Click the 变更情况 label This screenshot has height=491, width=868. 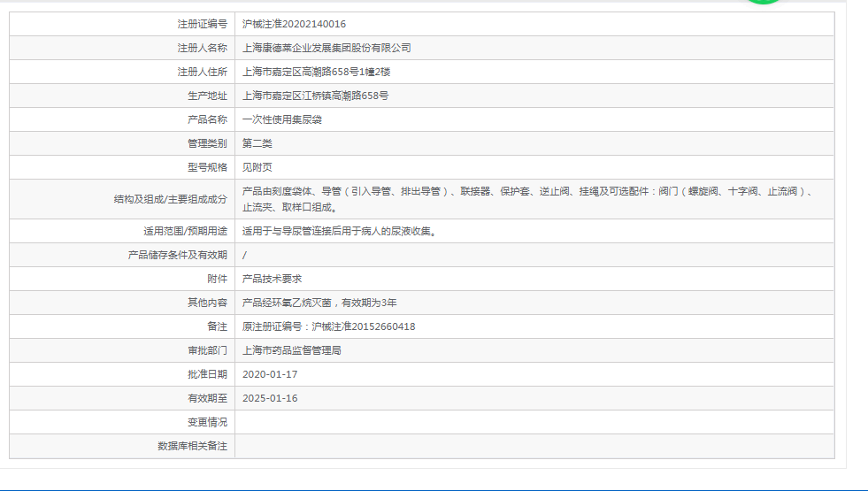click(x=207, y=422)
